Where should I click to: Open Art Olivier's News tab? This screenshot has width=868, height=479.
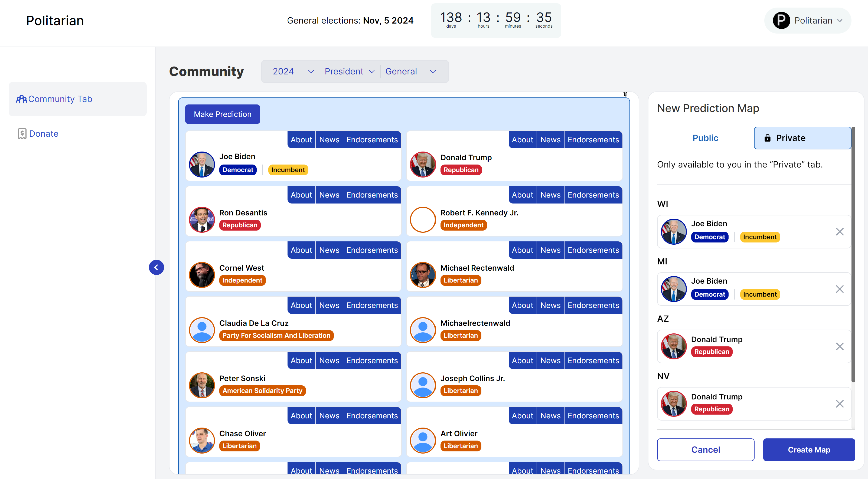click(550, 416)
